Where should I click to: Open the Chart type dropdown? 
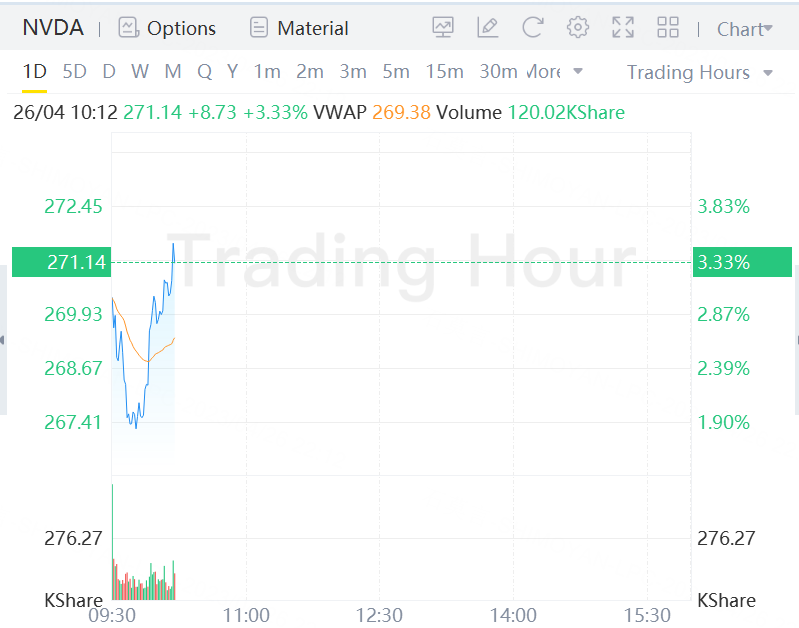click(x=745, y=29)
